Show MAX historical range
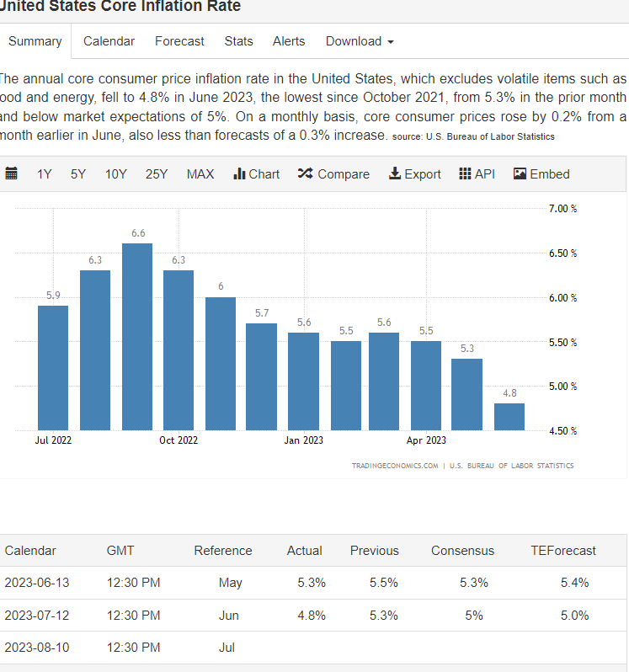The image size is (629, 672). click(200, 174)
